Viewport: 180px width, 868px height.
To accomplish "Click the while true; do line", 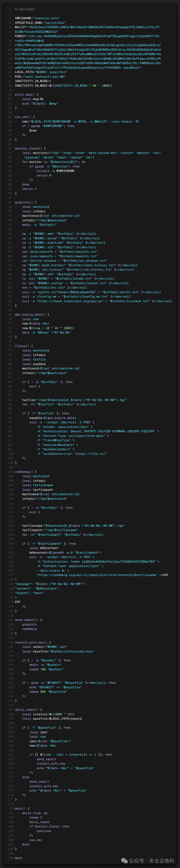I will (35, 813).
